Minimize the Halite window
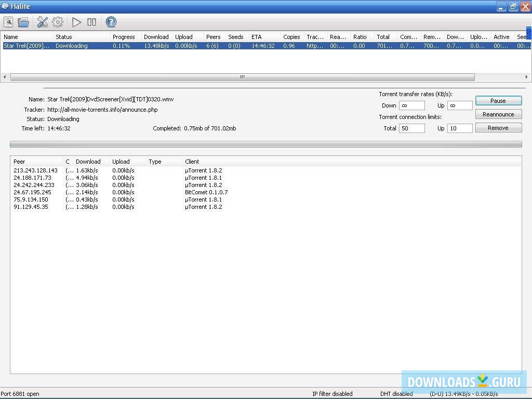The width and height of the screenshot is (532, 399). (x=501, y=6)
